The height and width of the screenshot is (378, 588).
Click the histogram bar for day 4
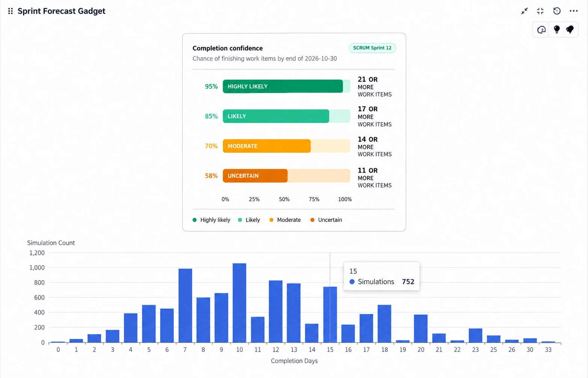point(131,328)
